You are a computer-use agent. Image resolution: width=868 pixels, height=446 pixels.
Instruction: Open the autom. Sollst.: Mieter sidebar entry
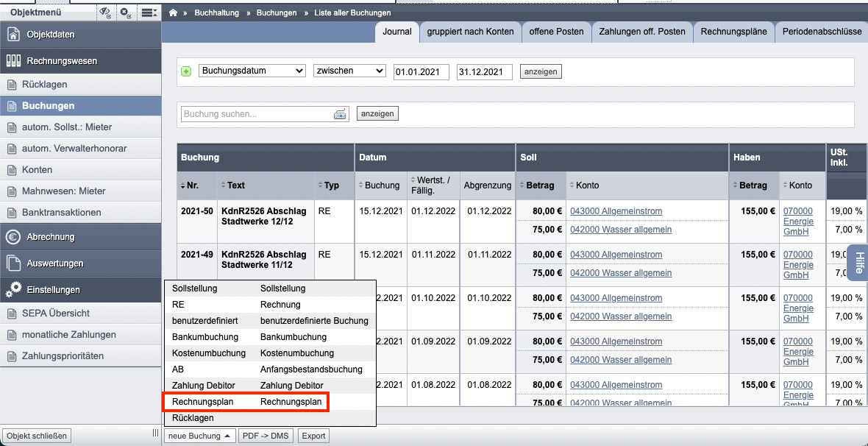click(x=81, y=127)
